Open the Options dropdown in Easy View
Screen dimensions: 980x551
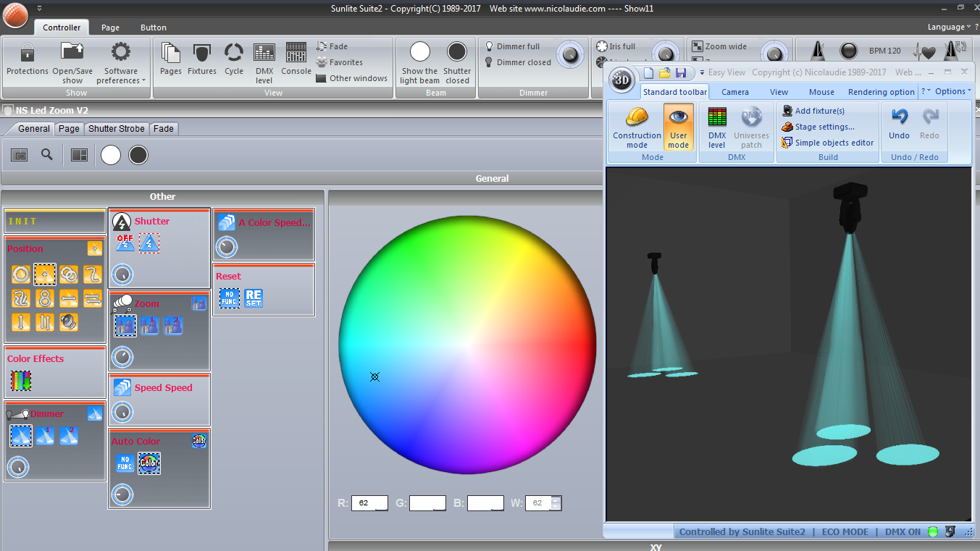pyautogui.click(x=953, y=91)
